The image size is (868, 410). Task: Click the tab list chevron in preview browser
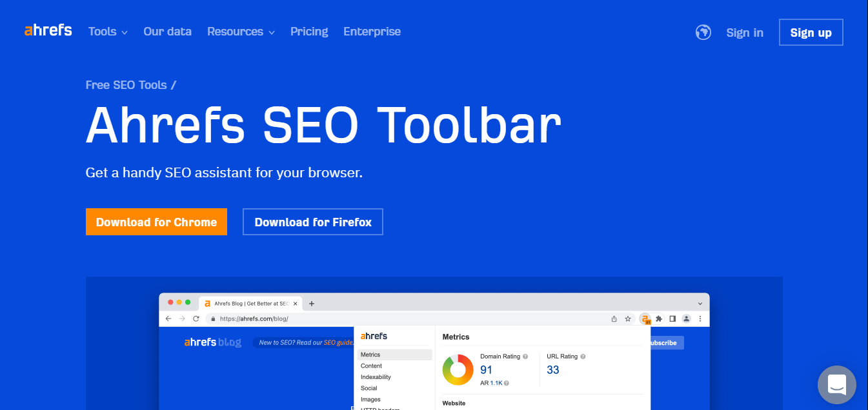pyautogui.click(x=700, y=303)
